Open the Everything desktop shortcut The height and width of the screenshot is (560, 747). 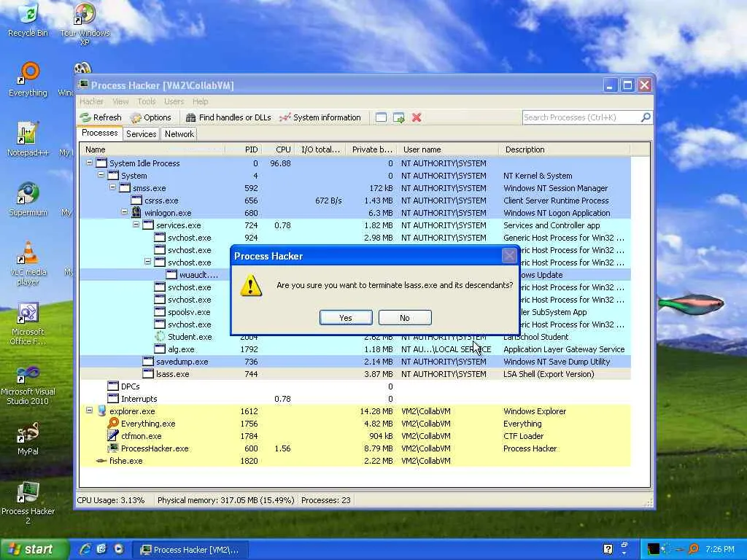(x=28, y=79)
